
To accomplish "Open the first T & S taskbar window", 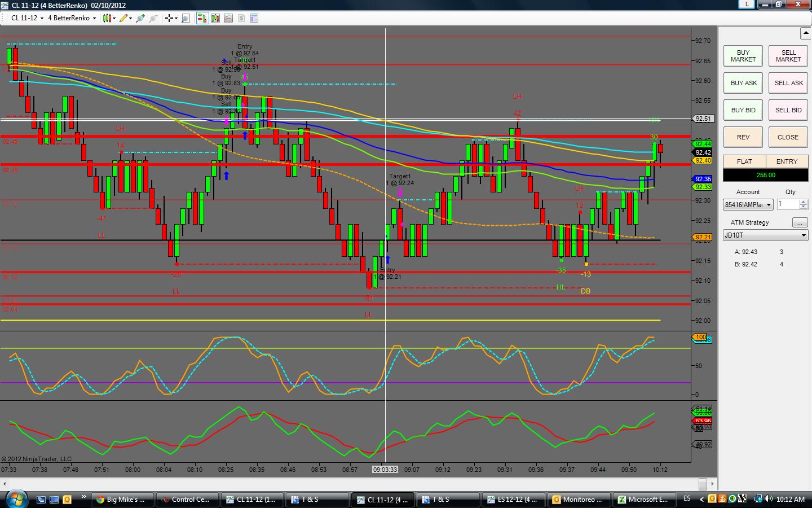I will click(x=317, y=500).
